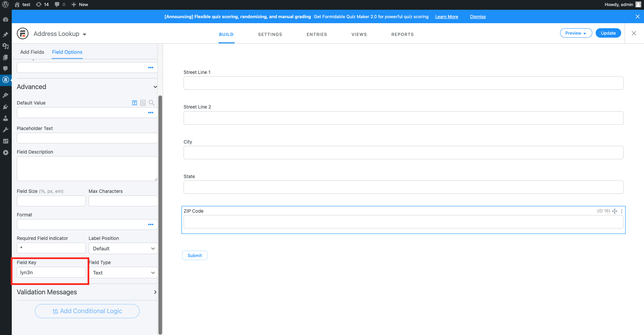Click Add Conditional Logic button

coord(87,311)
